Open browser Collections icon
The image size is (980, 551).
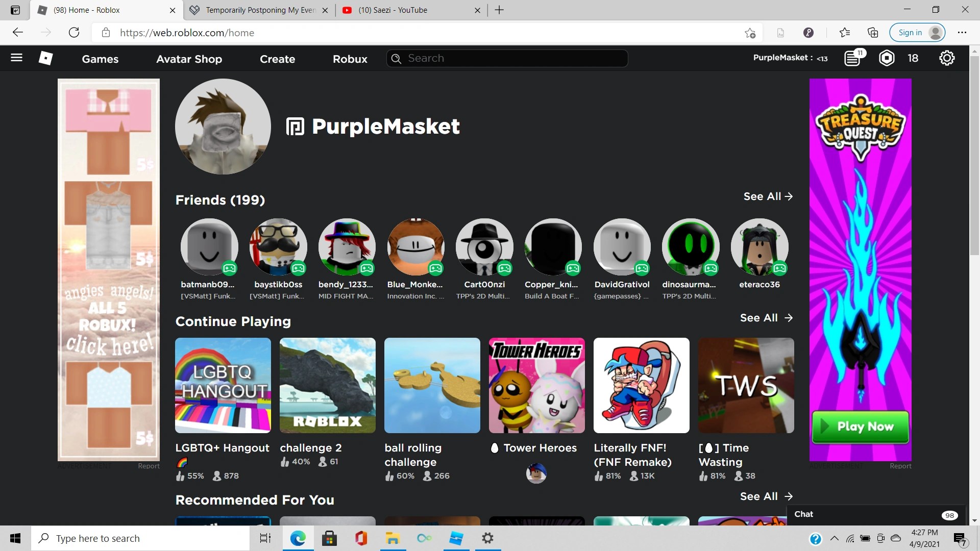tap(872, 33)
